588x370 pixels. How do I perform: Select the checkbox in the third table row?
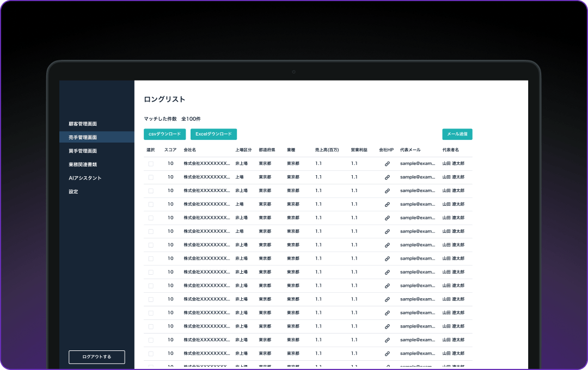coord(151,190)
